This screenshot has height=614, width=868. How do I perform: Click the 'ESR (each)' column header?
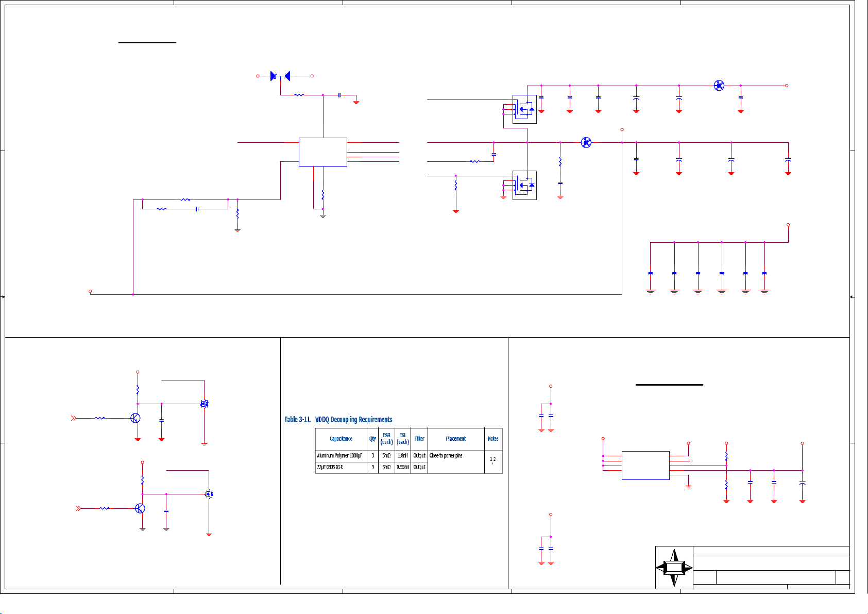tap(386, 439)
